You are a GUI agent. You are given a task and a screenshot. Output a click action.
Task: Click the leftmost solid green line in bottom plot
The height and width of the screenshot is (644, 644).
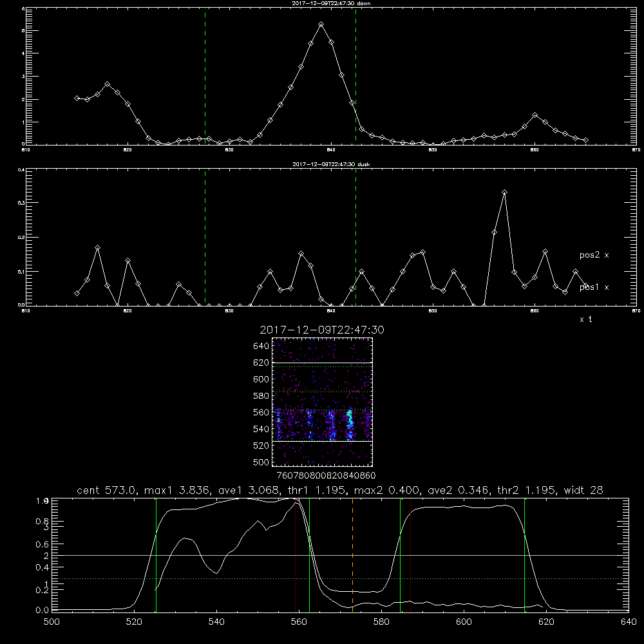click(x=156, y=554)
